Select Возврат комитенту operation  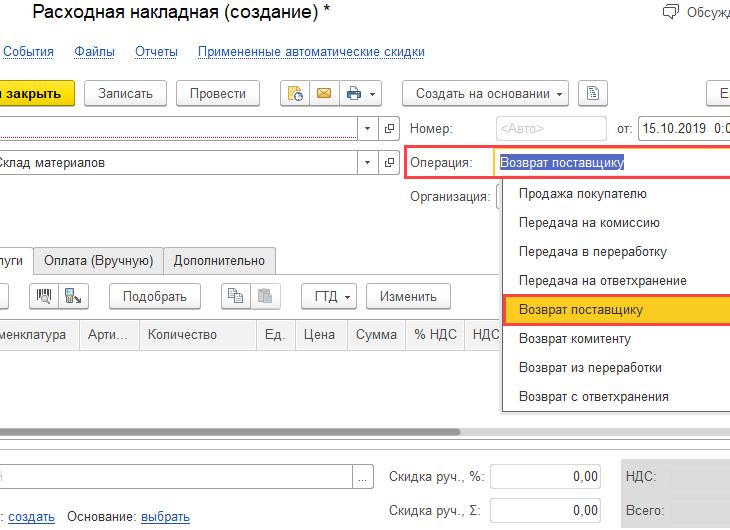point(616,339)
